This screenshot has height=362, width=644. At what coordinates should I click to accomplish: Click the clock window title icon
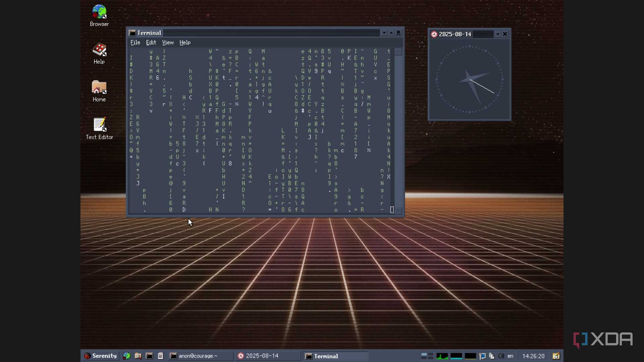tap(434, 34)
